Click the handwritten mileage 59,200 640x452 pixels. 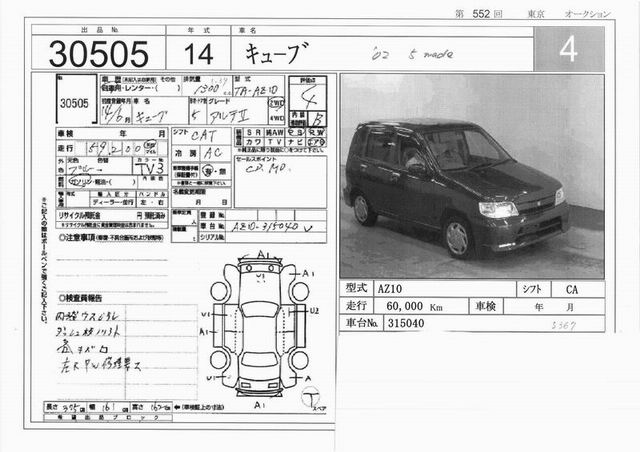pos(115,148)
